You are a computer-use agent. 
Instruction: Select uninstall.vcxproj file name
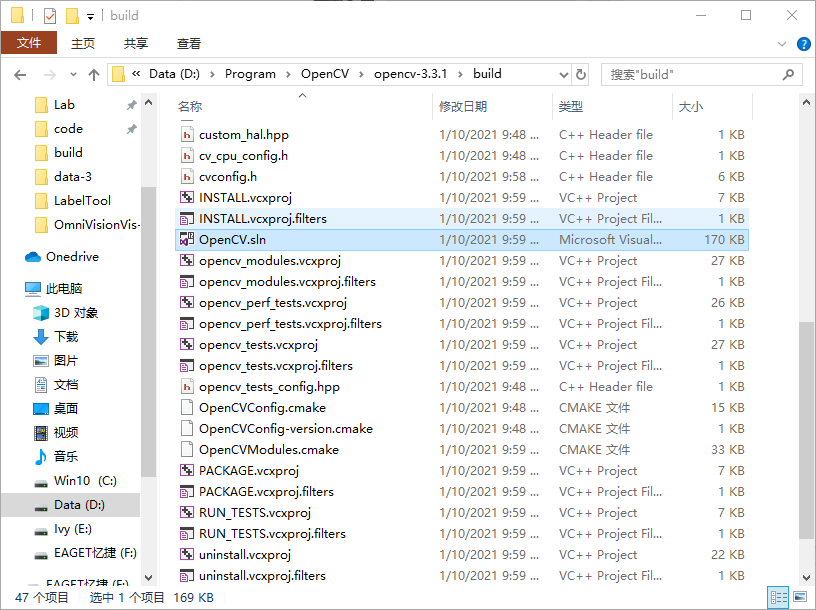tap(245, 554)
